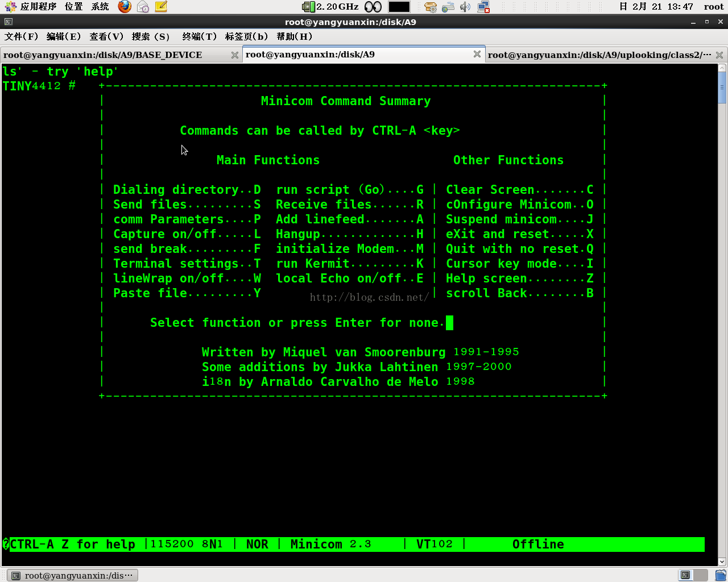Image resolution: width=728 pixels, height=582 pixels.
Task: Launch Firefox from the top panel
Action: [x=125, y=7]
